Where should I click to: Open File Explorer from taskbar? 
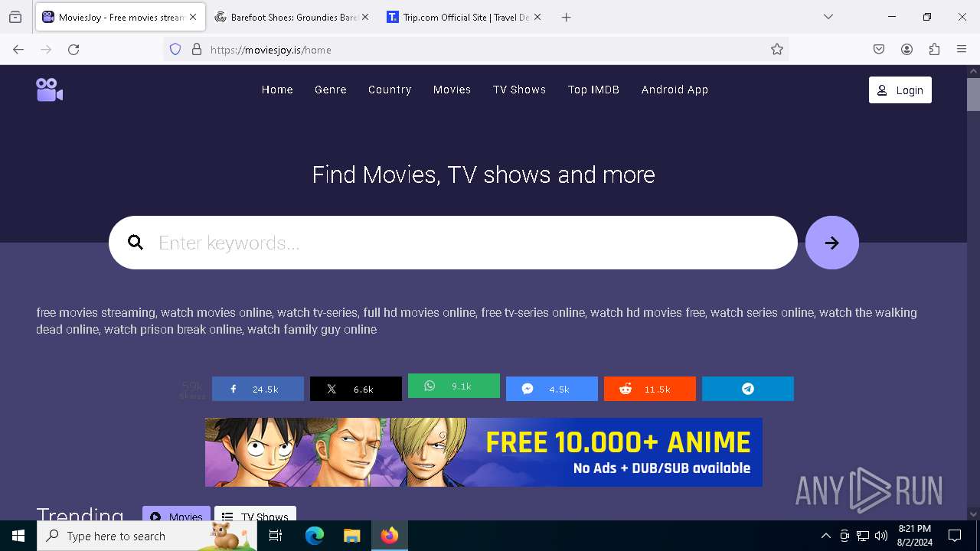351,536
